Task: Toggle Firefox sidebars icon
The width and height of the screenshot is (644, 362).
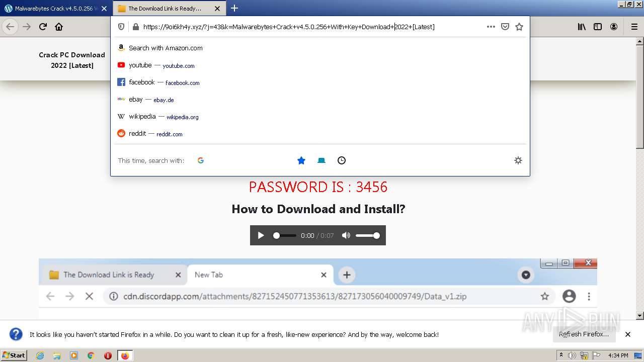Action: tap(598, 27)
